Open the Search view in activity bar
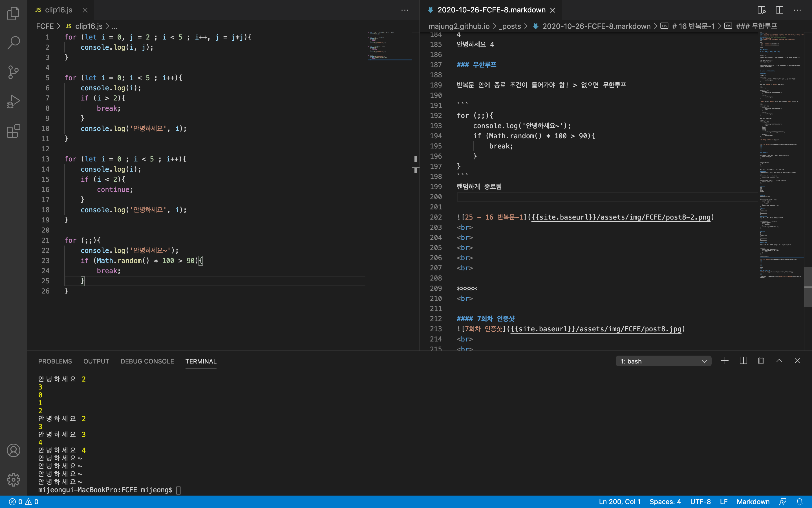 tap(14, 43)
